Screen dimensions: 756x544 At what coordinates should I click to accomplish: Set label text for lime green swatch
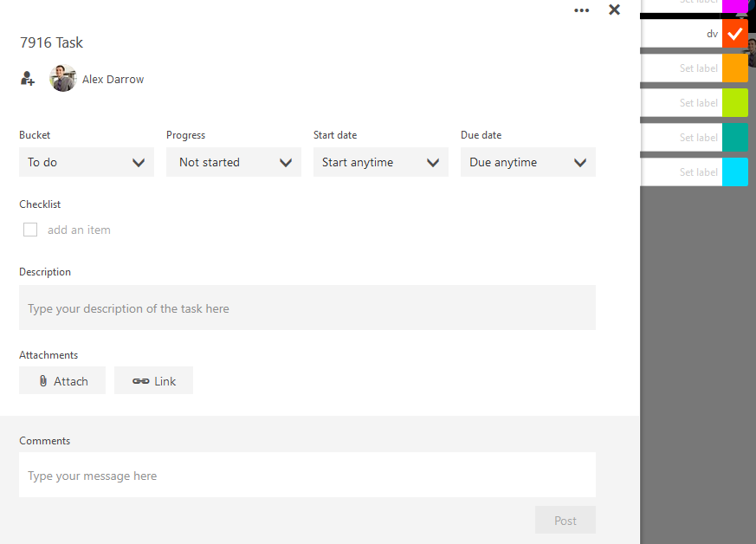click(x=682, y=103)
